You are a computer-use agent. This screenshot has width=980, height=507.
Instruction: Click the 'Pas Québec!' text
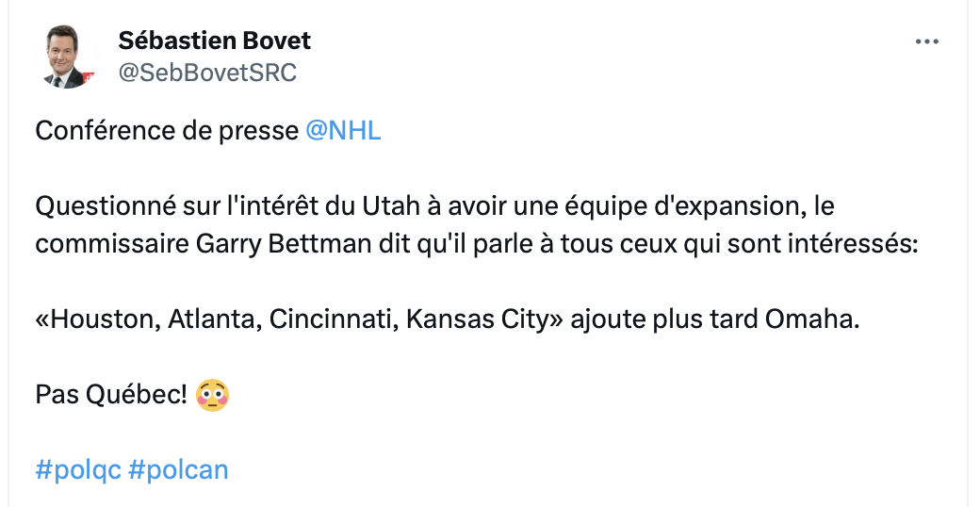point(111,395)
